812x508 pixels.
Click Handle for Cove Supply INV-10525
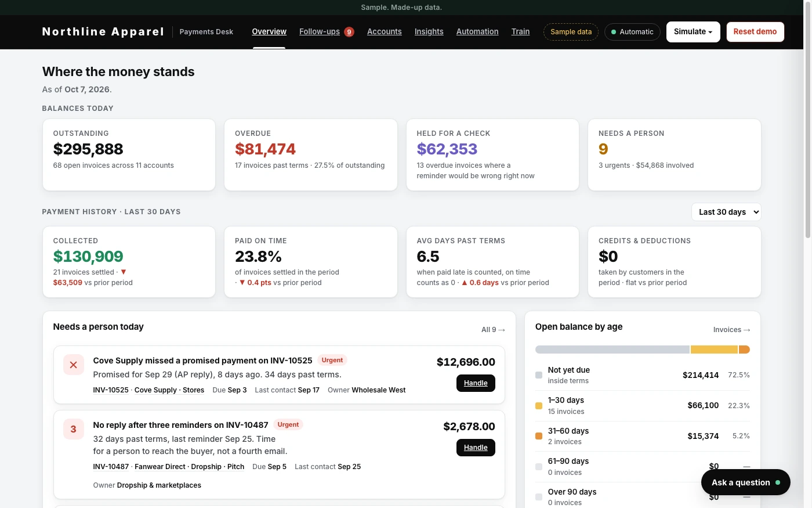476,383
